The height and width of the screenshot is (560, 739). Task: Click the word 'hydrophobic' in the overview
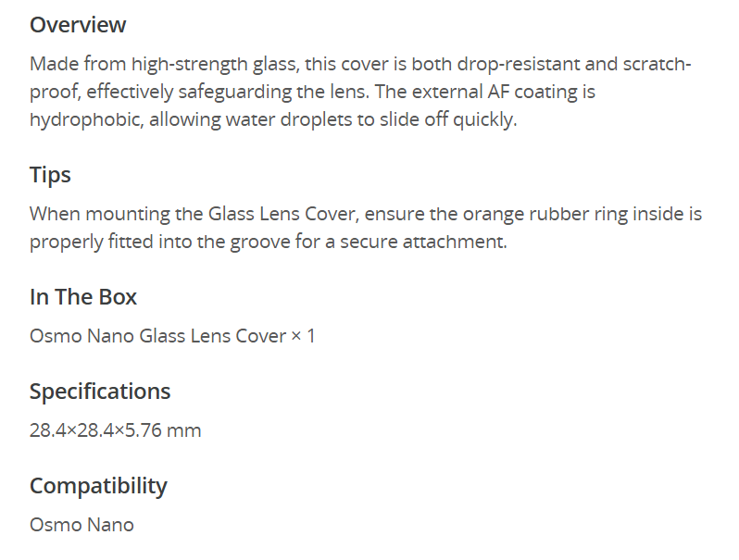(x=85, y=120)
